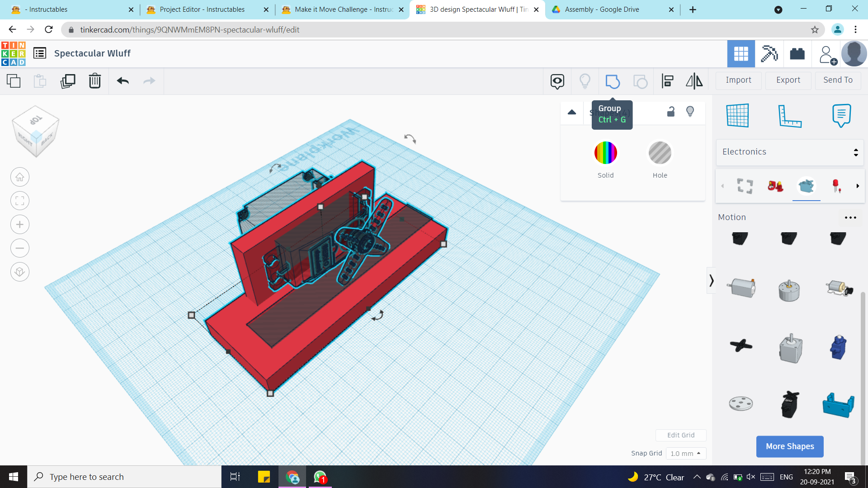868x488 pixels.
Task: Click the Mirror/Flip tool icon
Action: tap(694, 81)
